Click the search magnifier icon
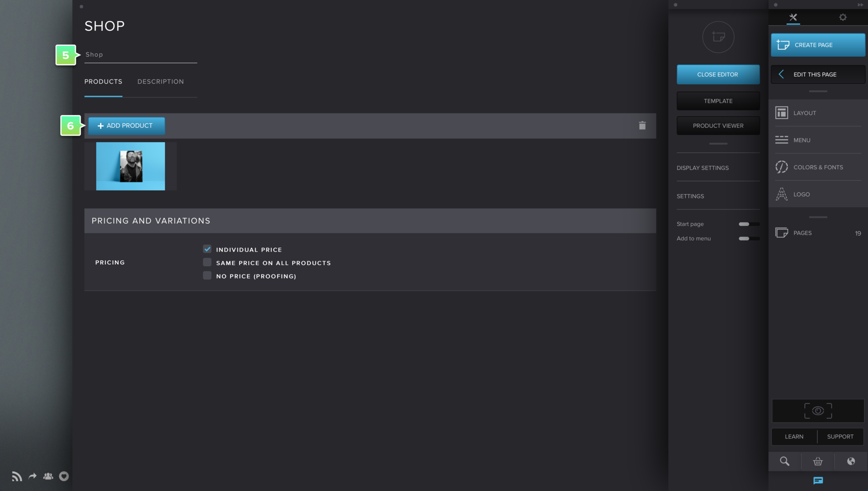 pos(784,461)
